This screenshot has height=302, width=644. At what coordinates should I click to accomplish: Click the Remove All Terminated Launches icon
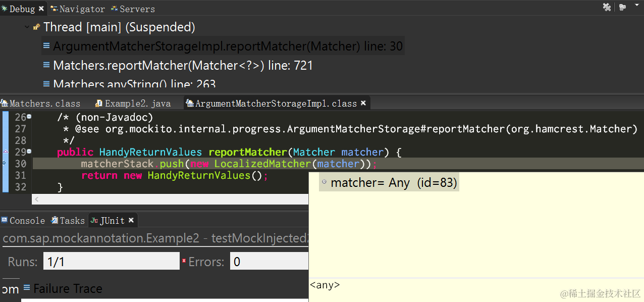[607, 7]
